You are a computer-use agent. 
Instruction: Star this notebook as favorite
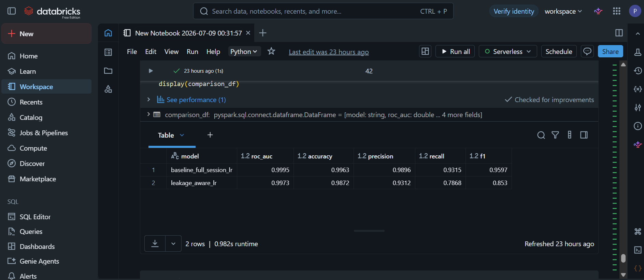271,51
